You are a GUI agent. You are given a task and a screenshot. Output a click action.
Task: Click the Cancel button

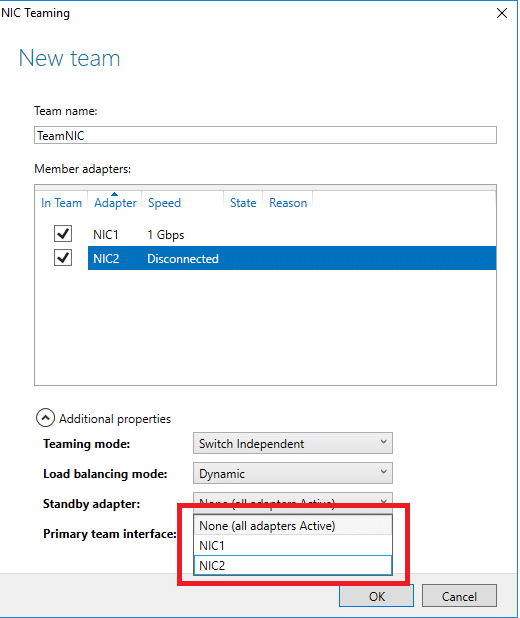pos(459,596)
